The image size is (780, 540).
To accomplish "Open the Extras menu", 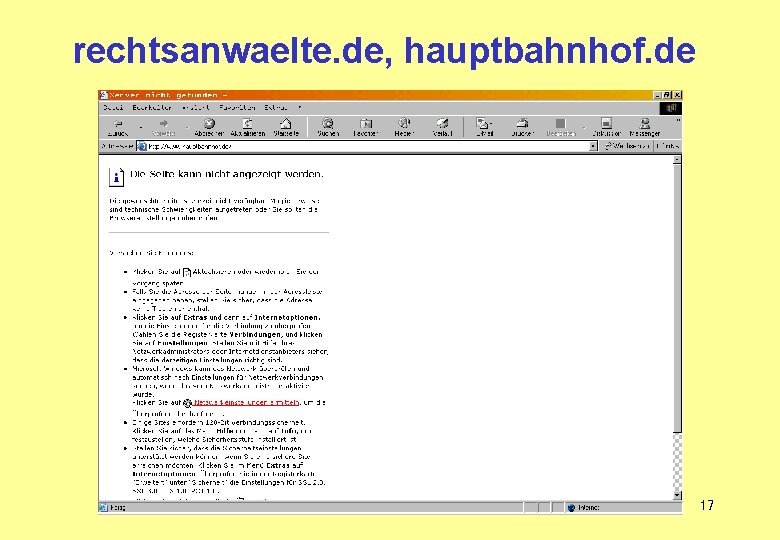I will click(x=276, y=107).
